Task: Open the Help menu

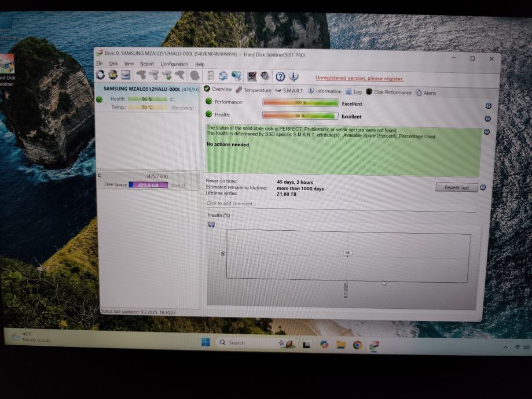Action: [x=200, y=64]
